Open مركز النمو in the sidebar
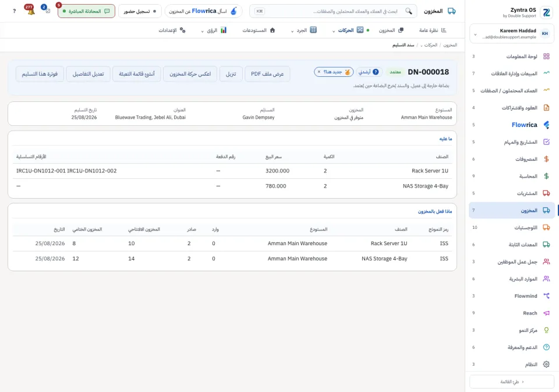This screenshot has width=559, height=392. pyautogui.click(x=512, y=330)
